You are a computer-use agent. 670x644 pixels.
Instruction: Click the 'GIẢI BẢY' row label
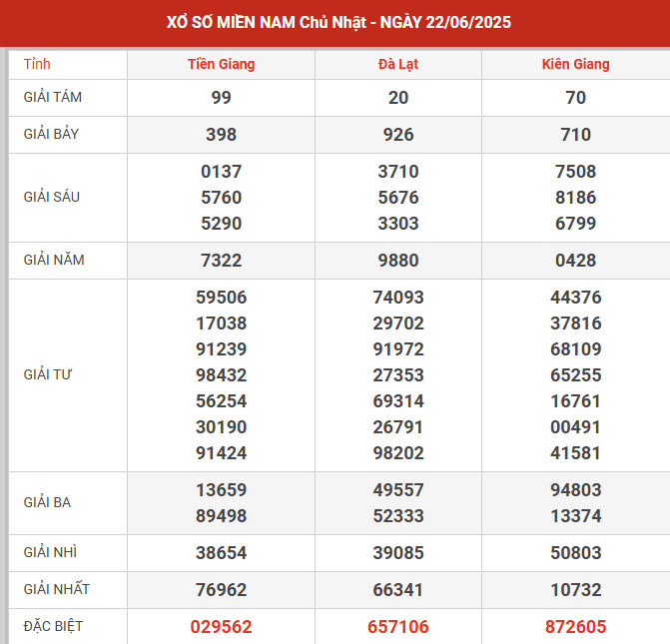tap(51, 134)
